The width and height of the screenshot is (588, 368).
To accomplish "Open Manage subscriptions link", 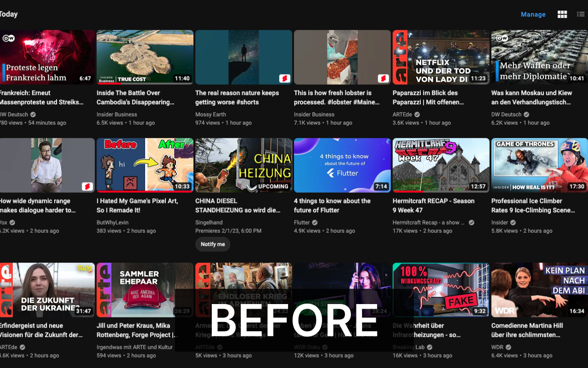I will tap(533, 14).
